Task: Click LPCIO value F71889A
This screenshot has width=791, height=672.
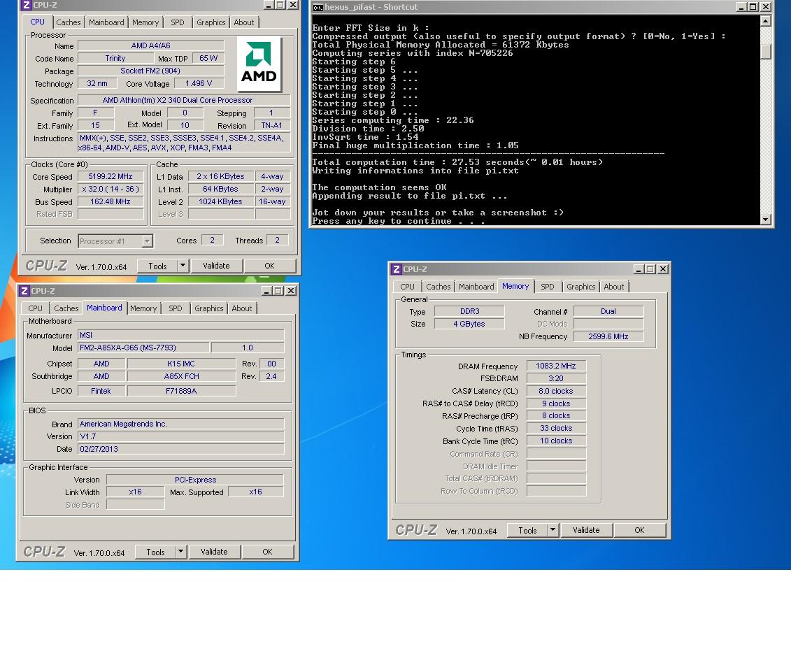Action: 181,391
